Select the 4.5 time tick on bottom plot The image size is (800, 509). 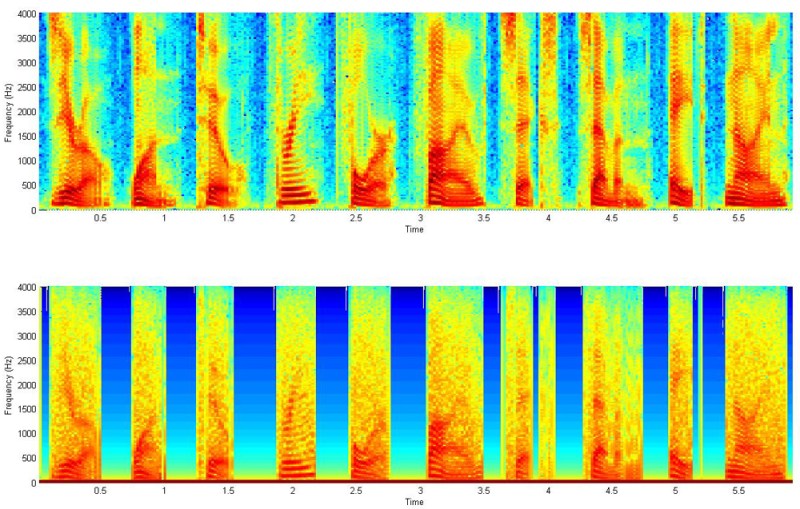point(613,491)
